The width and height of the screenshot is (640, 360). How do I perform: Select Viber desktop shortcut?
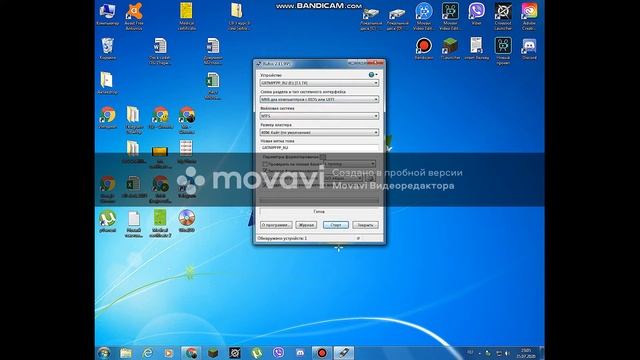(x=476, y=14)
